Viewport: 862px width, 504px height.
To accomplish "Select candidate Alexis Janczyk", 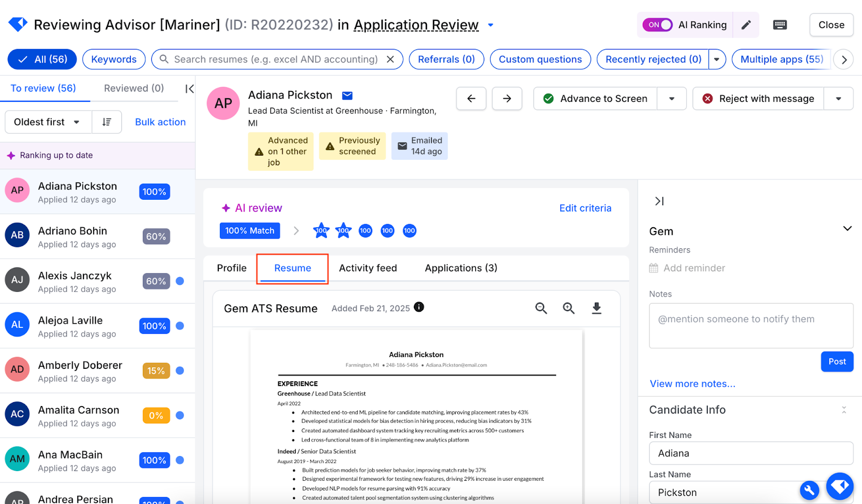I will coord(98,281).
